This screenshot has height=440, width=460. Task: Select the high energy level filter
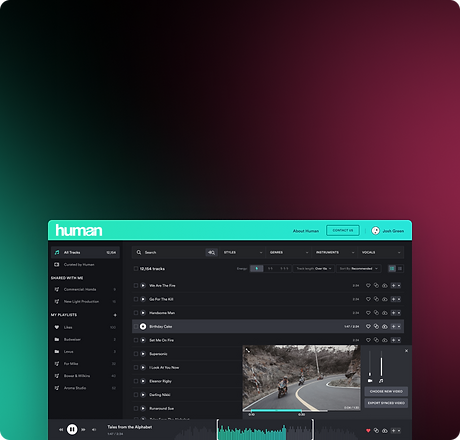(284, 268)
